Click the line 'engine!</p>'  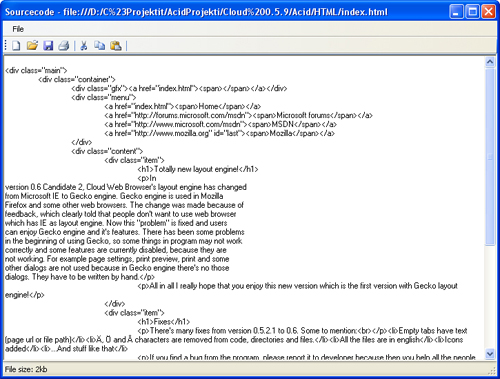tap(25, 295)
